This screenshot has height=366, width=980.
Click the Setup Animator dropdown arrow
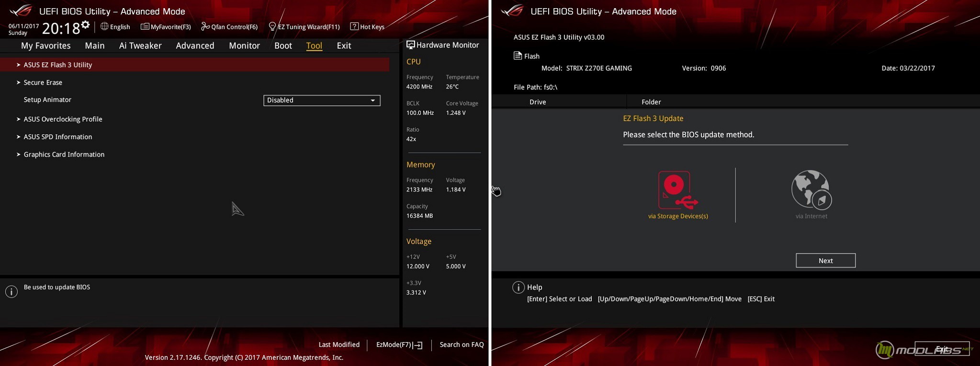(x=373, y=100)
